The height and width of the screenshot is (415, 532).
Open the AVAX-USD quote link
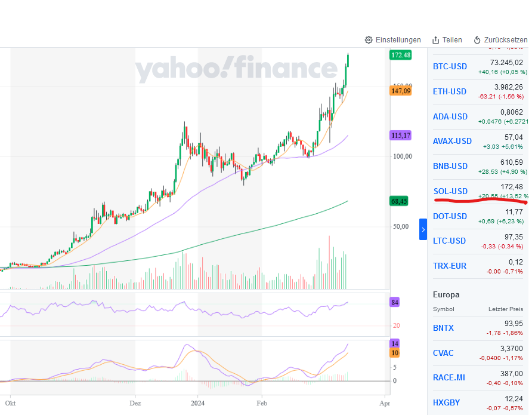pyautogui.click(x=452, y=142)
